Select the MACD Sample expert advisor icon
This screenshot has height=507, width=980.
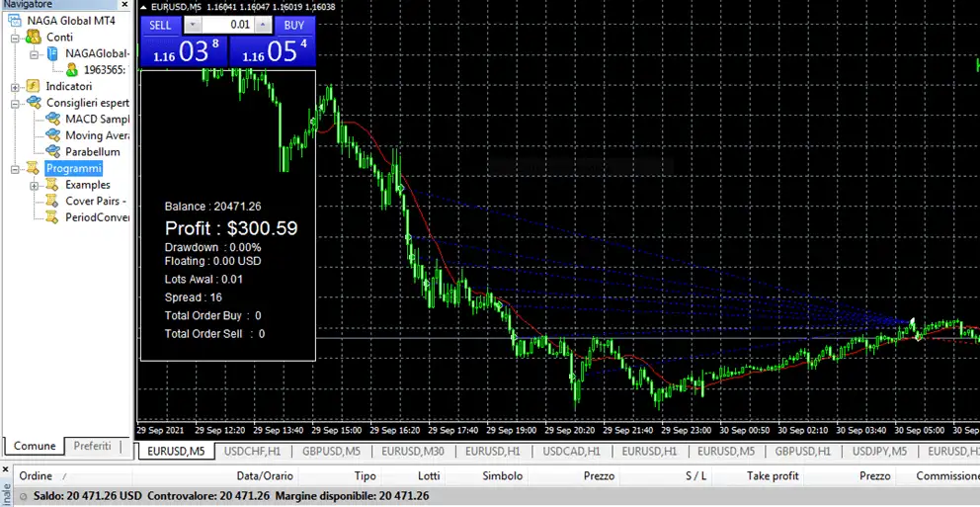coord(52,120)
